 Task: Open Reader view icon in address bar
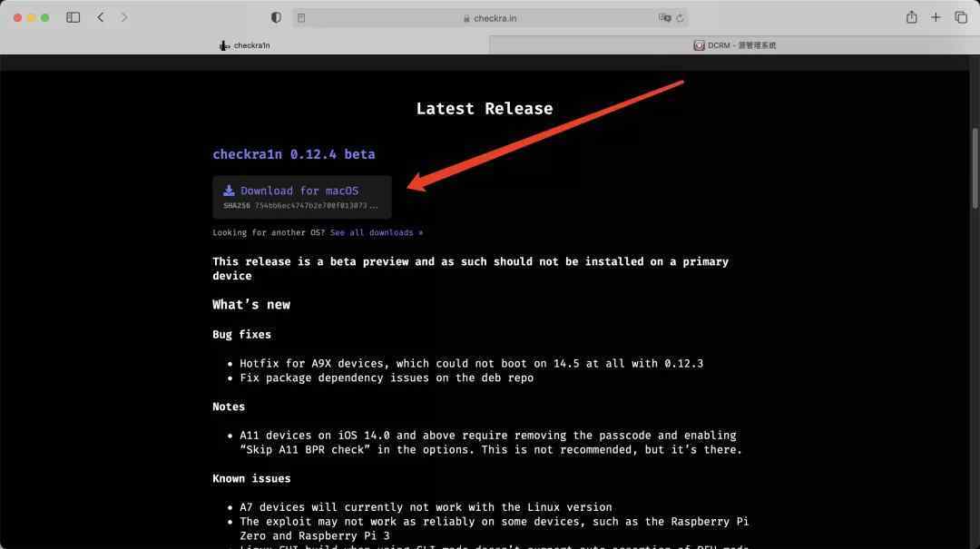tap(301, 18)
